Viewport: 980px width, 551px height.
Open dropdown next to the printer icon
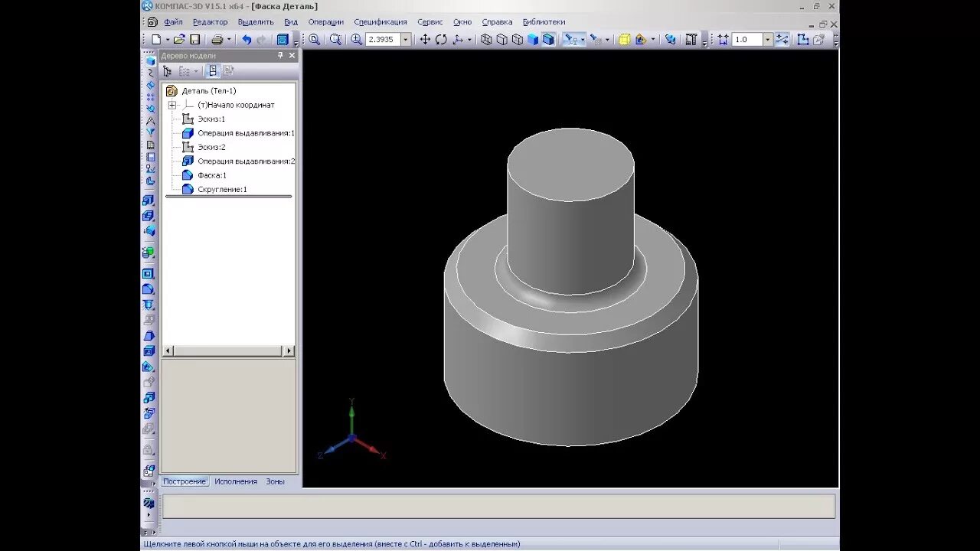pyautogui.click(x=229, y=39)
